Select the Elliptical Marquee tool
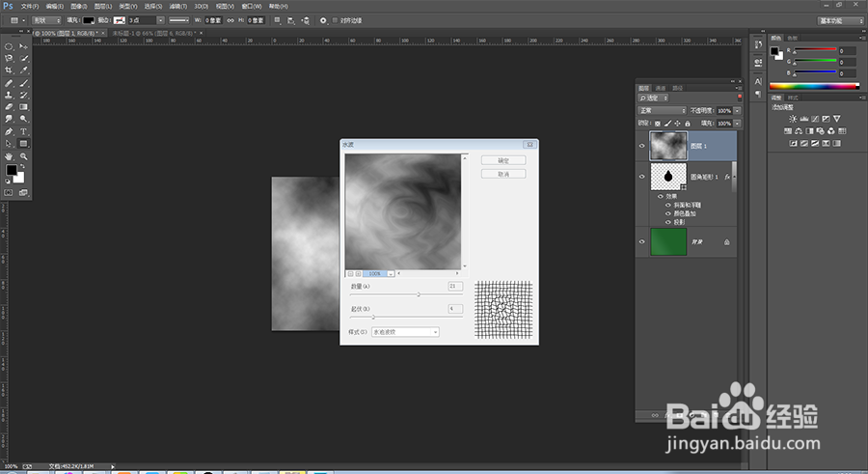 click(x=9, y=46)
